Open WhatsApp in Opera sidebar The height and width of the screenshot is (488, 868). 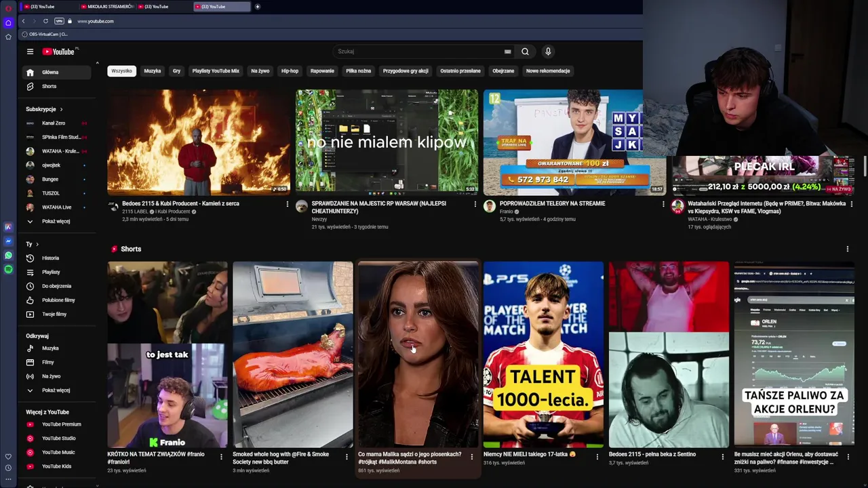point(8,256)
